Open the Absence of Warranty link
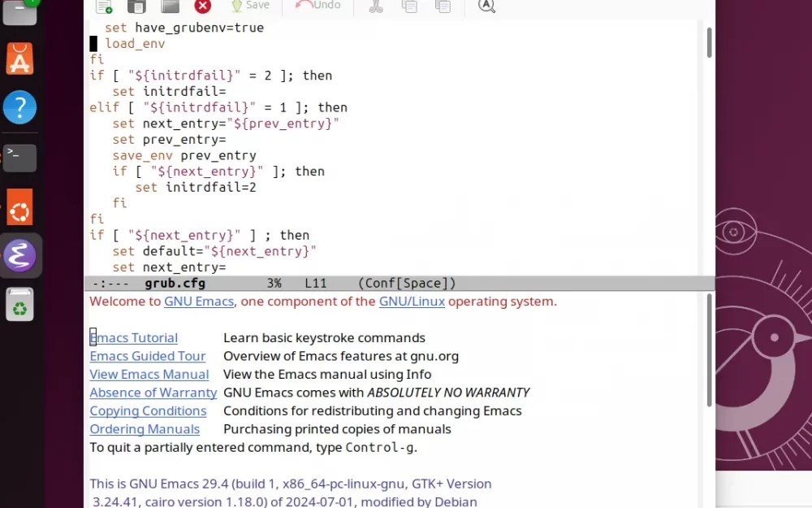 [x=153, y=393]
